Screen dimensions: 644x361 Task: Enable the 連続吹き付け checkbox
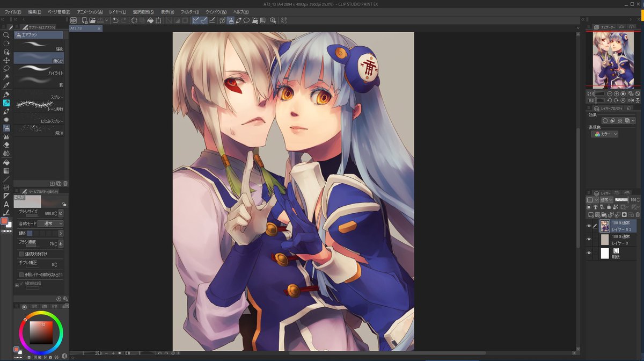tap(21, 254)
